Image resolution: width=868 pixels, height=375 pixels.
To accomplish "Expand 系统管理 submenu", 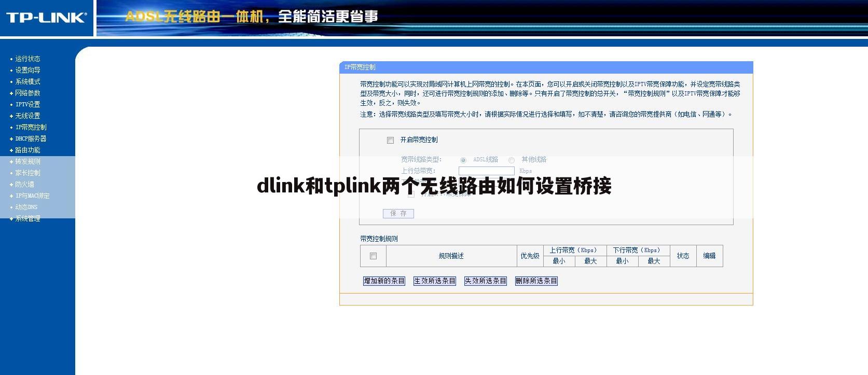I will [11, 219].
